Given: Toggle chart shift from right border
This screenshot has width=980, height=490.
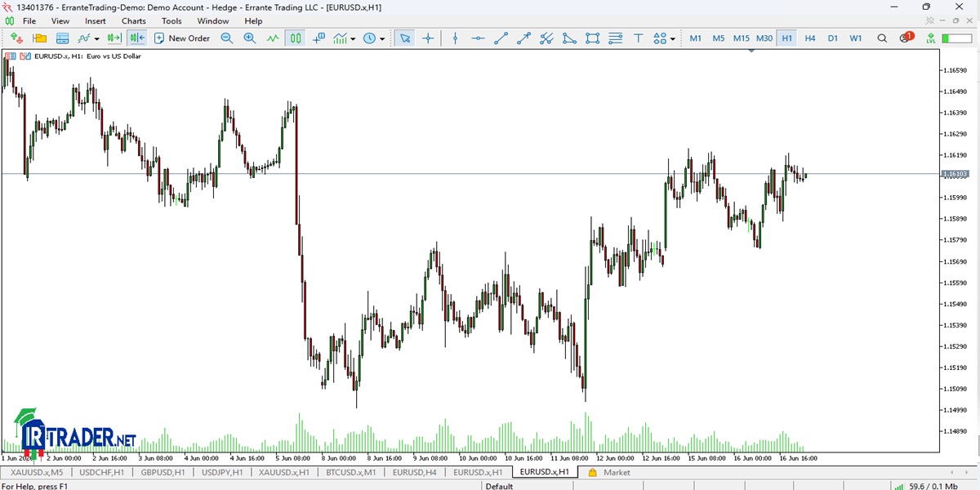Looking at the screenshot, I should (x=136, y=38).
